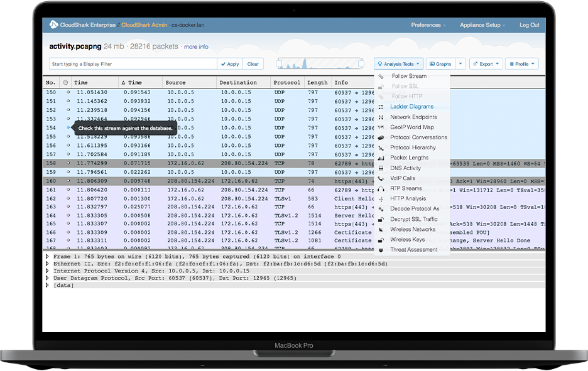
Task: Open the Graphs button
Action: 440,64
